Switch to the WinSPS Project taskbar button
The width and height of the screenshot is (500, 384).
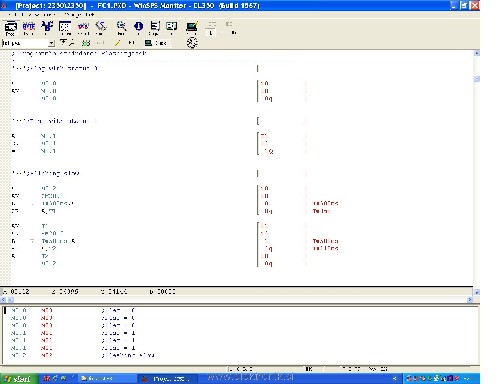click(167, 379)
